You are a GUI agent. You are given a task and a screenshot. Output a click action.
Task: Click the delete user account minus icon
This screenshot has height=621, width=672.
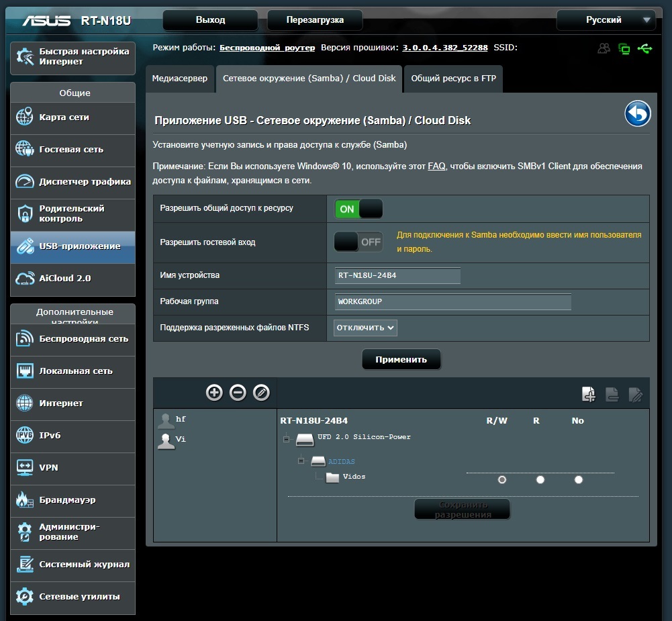coord(238,393)
